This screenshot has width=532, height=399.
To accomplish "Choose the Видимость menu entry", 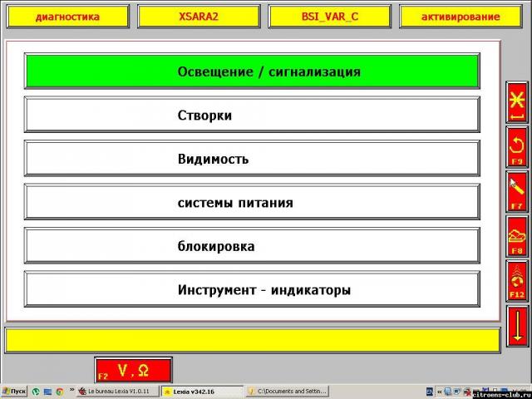I will point(252,159).
